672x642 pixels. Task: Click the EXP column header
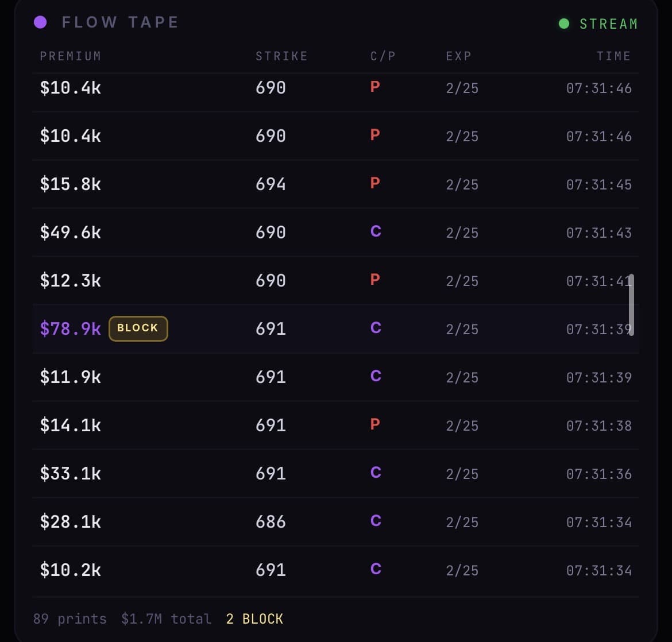458,56
